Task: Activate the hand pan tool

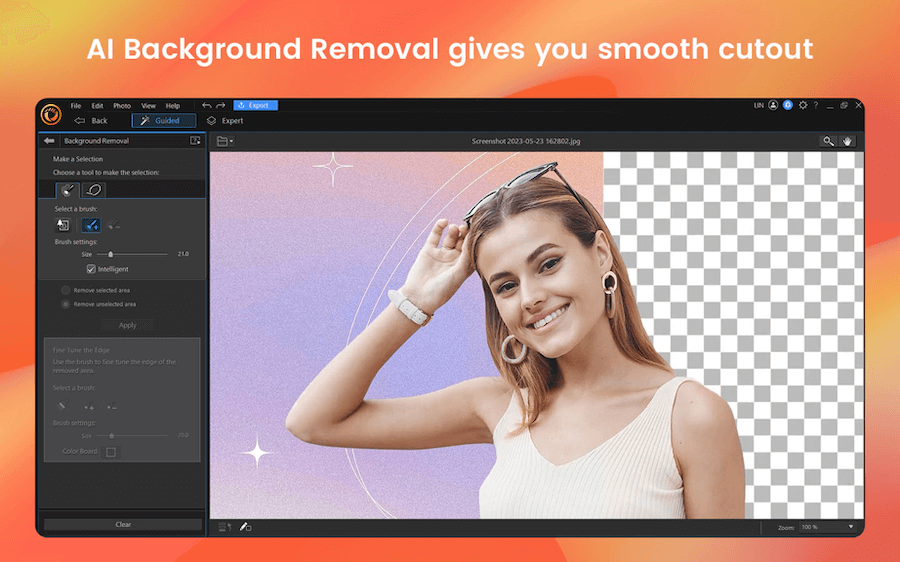Action: click(847, 141)
